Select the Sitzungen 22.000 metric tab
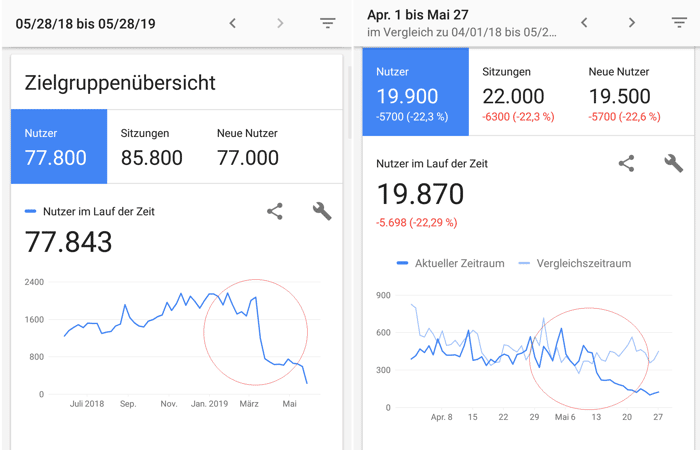Image resolution: width=700 pixels, height=450 pixels. pos(518,92)
